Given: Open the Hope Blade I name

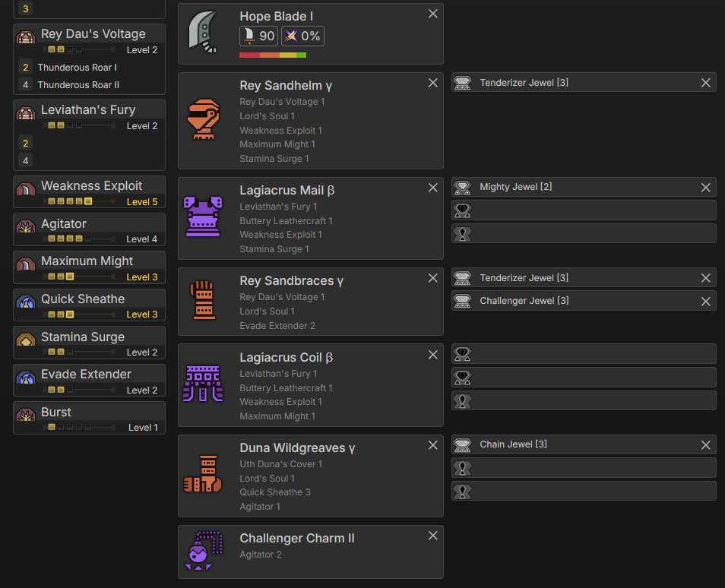Looking at the screenshot, I should click(276, 16).
